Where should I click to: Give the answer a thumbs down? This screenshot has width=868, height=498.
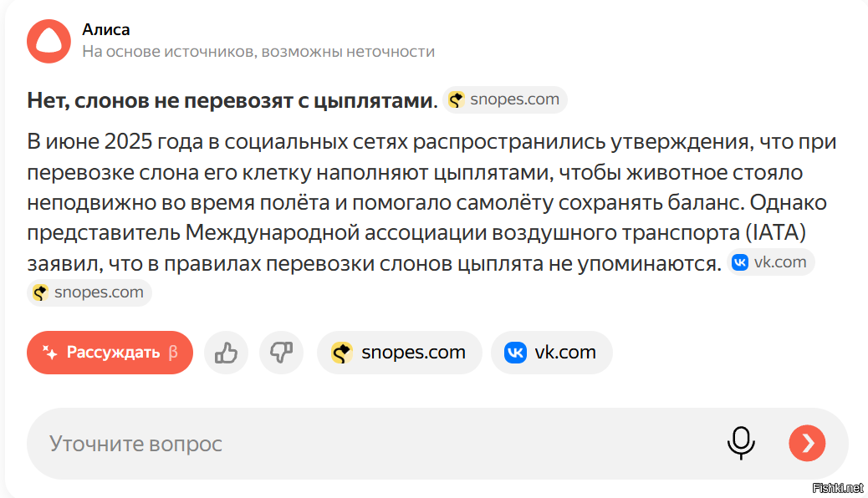coord(281,353)
